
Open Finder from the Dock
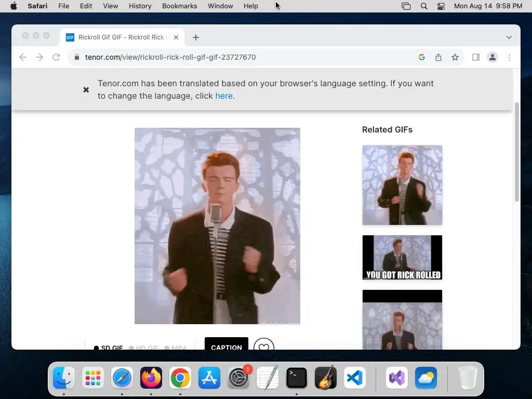point(64,378)
